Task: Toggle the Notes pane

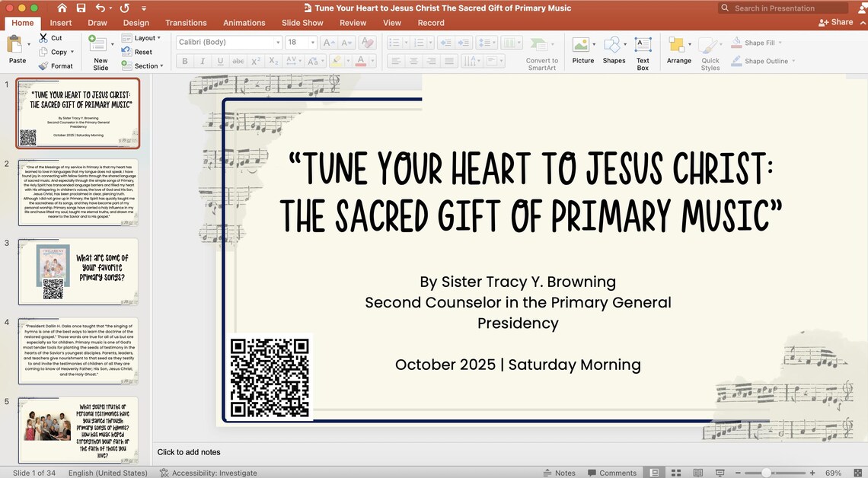Action: 559,473
